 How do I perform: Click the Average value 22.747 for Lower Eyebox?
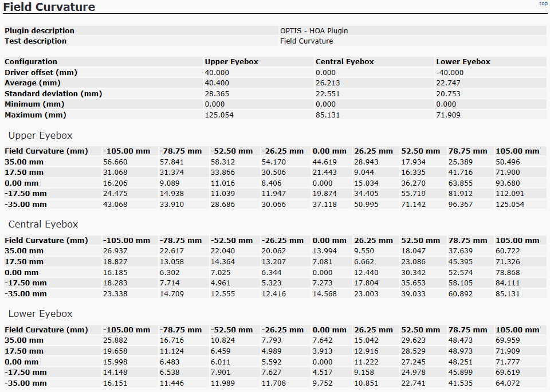click(x=448, y=83)
